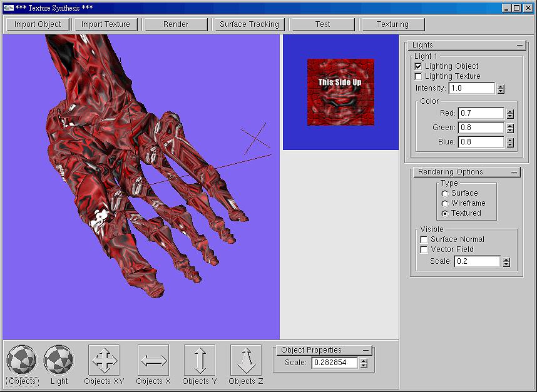Select the Objects rotate trackball icon

pyautogui.click(x=22, y=361)
